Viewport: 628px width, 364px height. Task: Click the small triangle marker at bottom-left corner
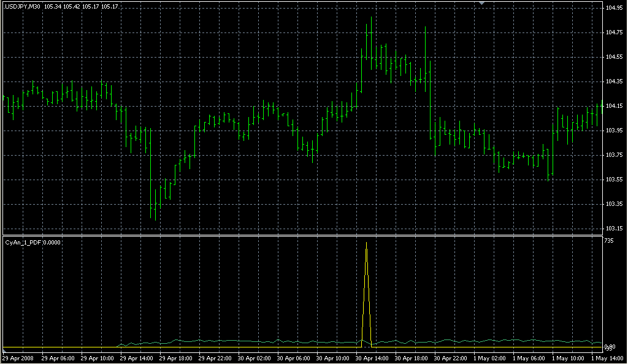point(5,351)
